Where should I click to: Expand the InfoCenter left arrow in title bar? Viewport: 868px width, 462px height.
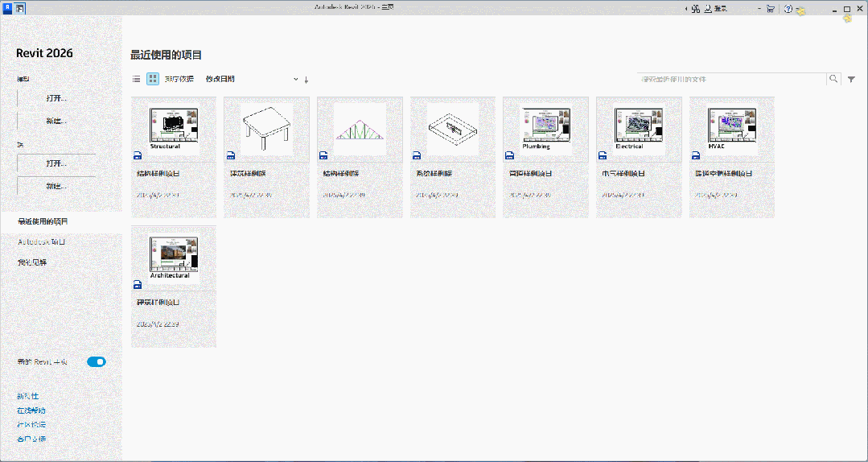coord(686,9)
